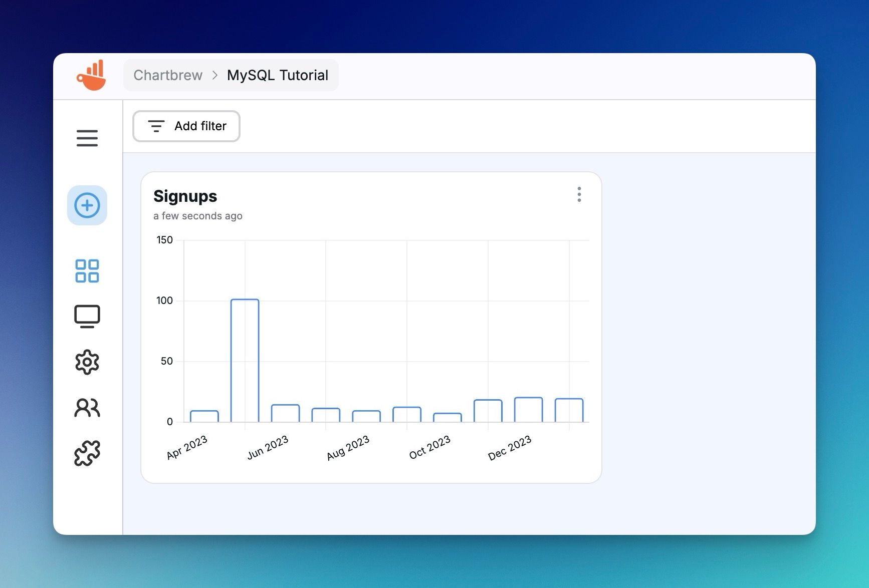Open team members with the people icon
The width and height of the screenshot is (869, 588).
coord(87,408)
